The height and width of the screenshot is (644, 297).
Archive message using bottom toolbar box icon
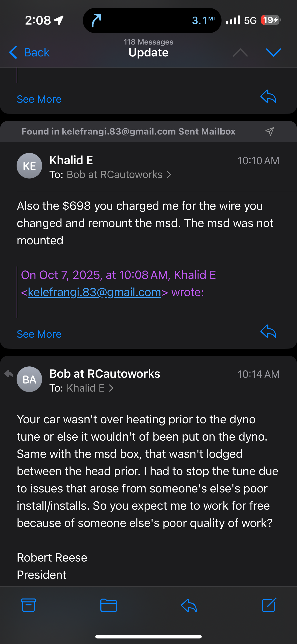click(29, 605)
